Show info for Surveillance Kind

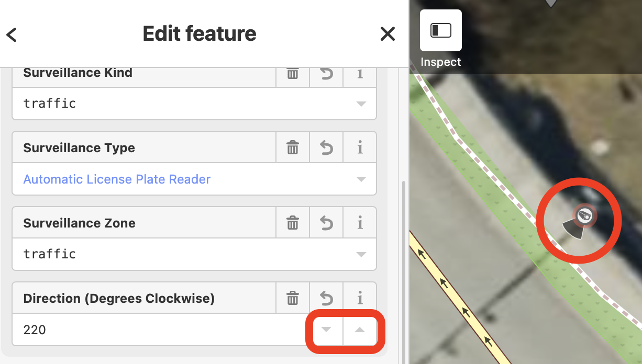tap(360, 74)
